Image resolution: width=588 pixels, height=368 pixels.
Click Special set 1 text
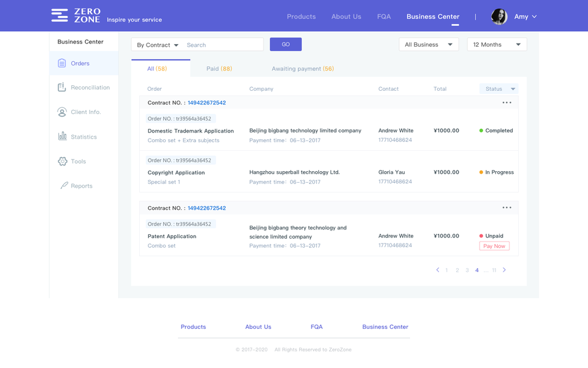pos(164,182)
